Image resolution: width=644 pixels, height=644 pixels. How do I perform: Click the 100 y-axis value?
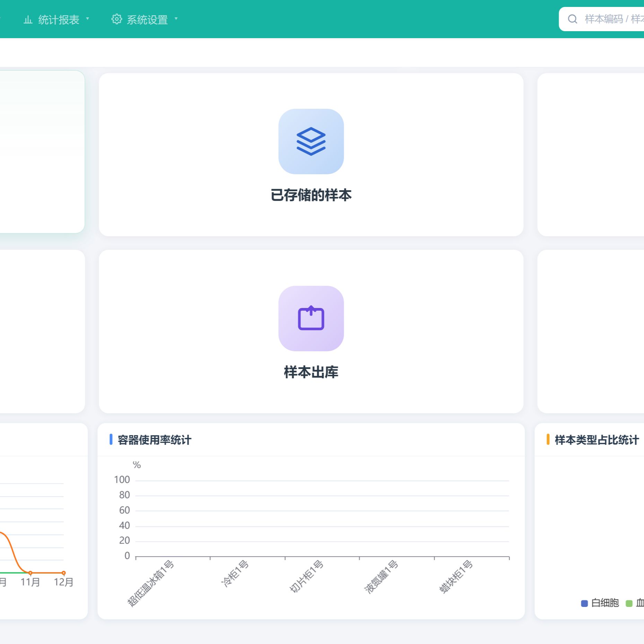point(122,480)
